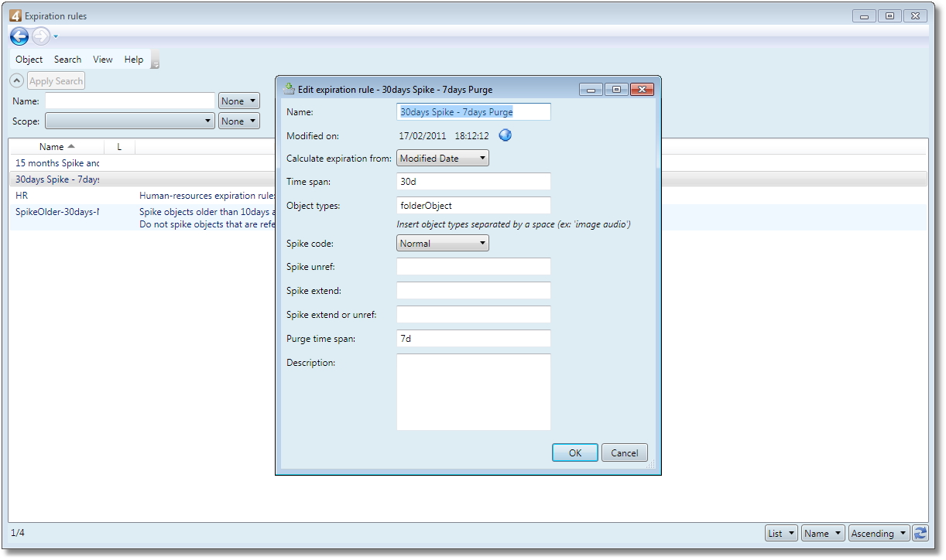
Task: Expand the Spike code Normal dropdown
Action: (x=443, y=243)
